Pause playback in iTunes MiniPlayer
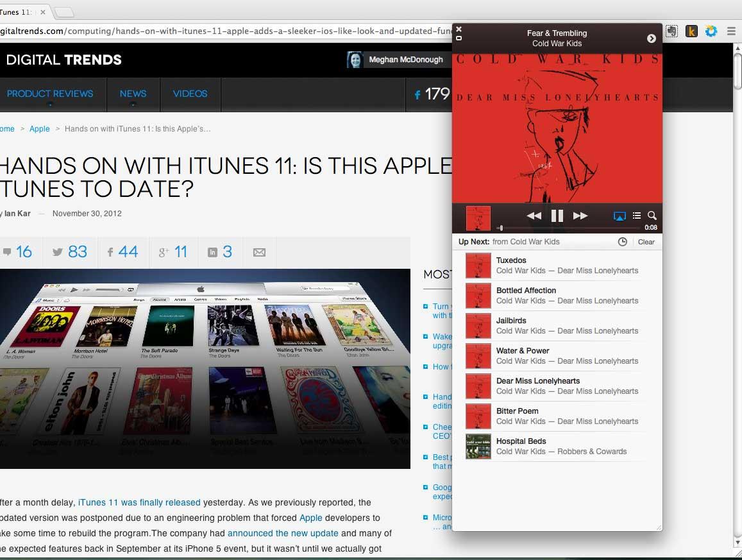The image size is (742, 560). point(557,216)
